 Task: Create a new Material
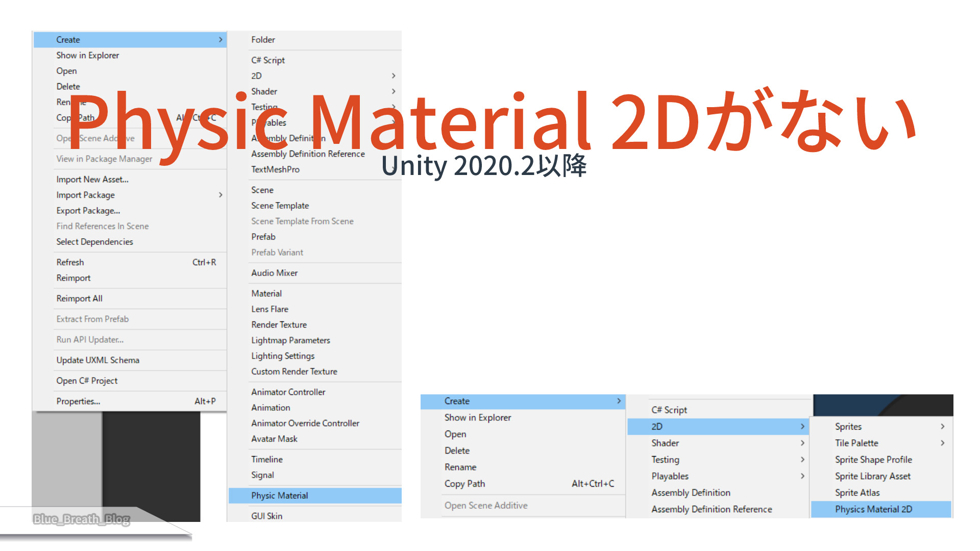pos(266,294)
